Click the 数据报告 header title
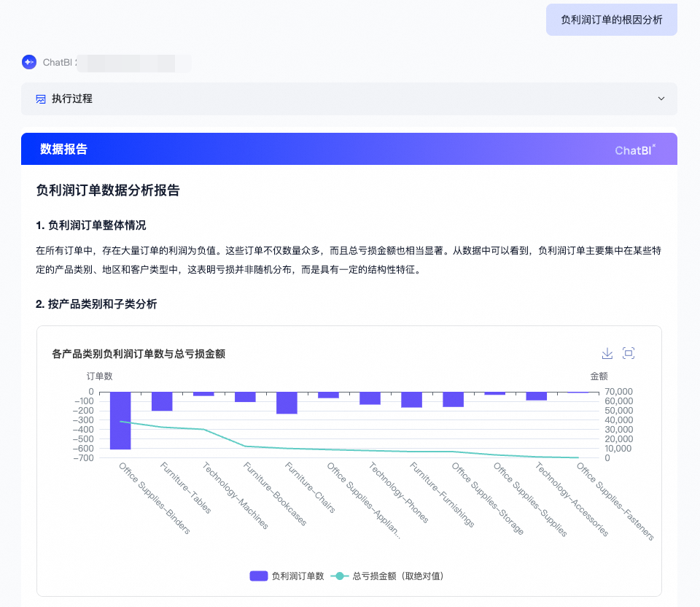 click(63, 150)
